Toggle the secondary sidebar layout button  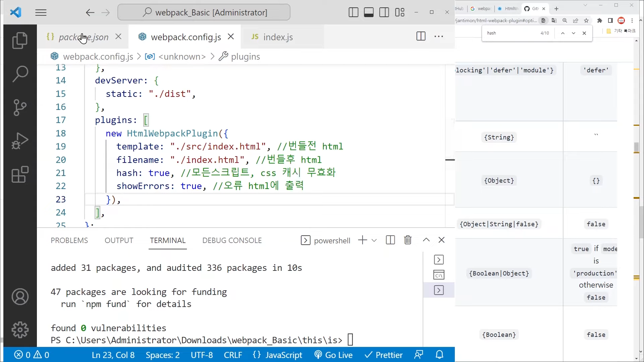tap(384, 13)
